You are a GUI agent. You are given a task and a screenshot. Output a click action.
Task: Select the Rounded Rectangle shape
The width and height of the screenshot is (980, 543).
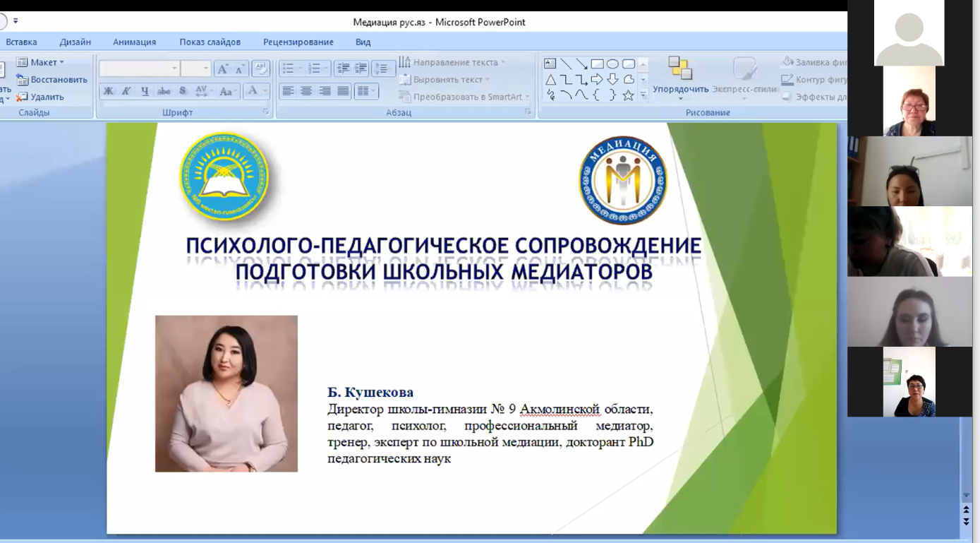(x=628, y=64)
